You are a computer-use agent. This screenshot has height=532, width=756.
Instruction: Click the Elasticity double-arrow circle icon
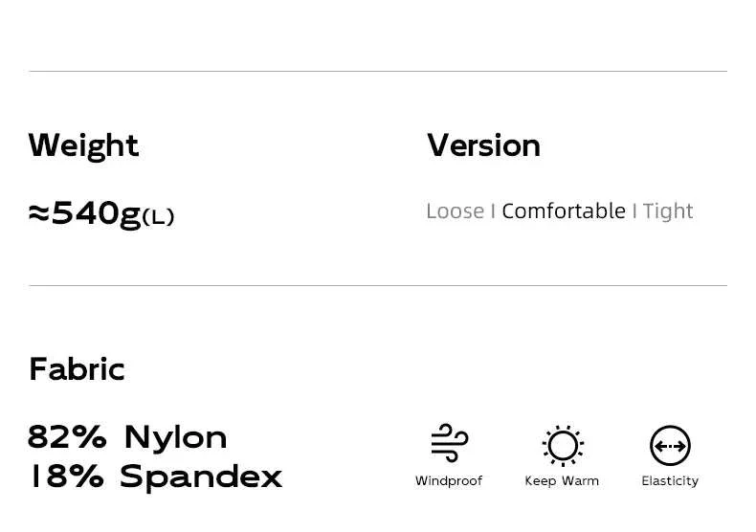point(670,446)
